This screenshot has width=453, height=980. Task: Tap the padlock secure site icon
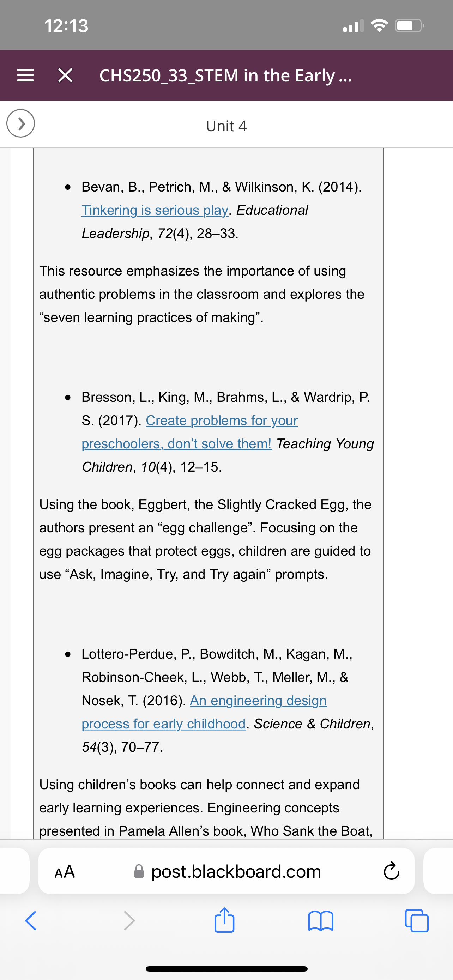pos(139,871)
